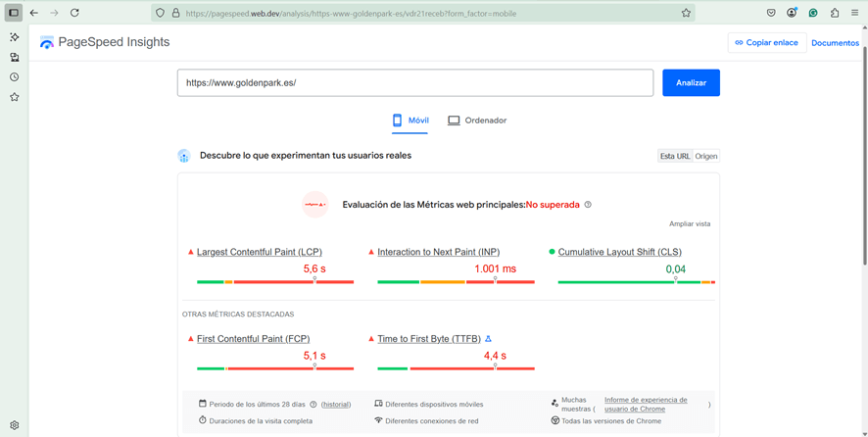Open sidebar settings gear icon

click(x=15, y=425)
